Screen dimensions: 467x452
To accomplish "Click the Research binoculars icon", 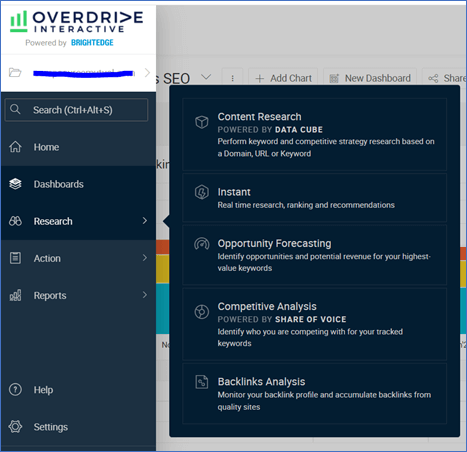I will (15, 221).
